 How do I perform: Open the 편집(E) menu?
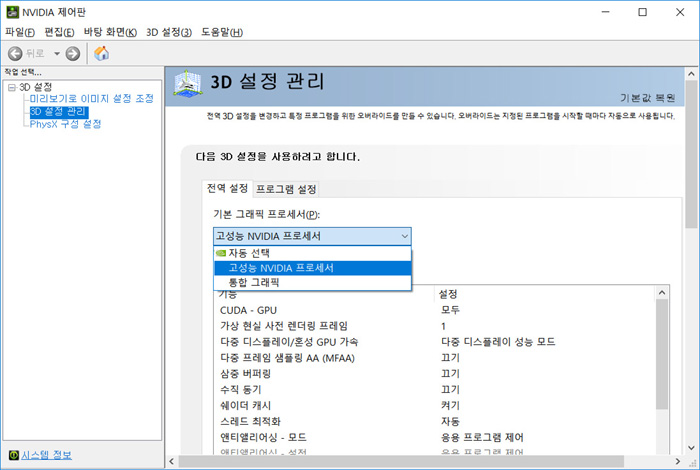59,32
